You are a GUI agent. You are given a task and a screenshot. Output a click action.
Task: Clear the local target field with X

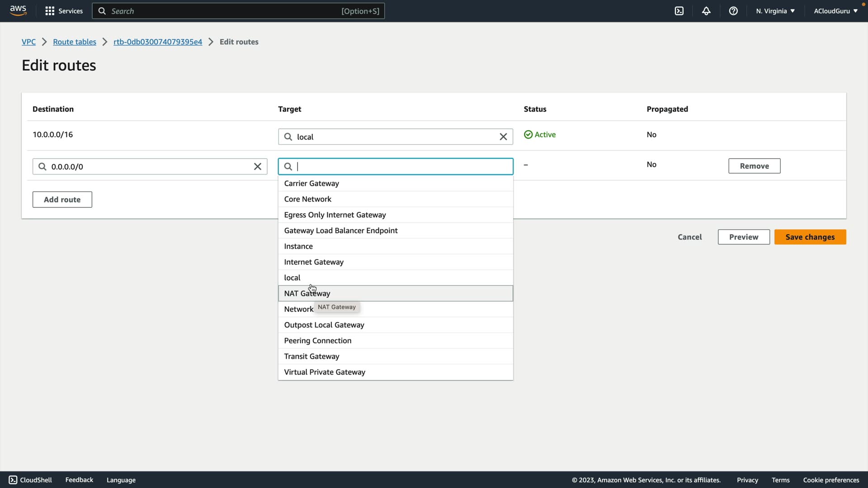(503, 137)
